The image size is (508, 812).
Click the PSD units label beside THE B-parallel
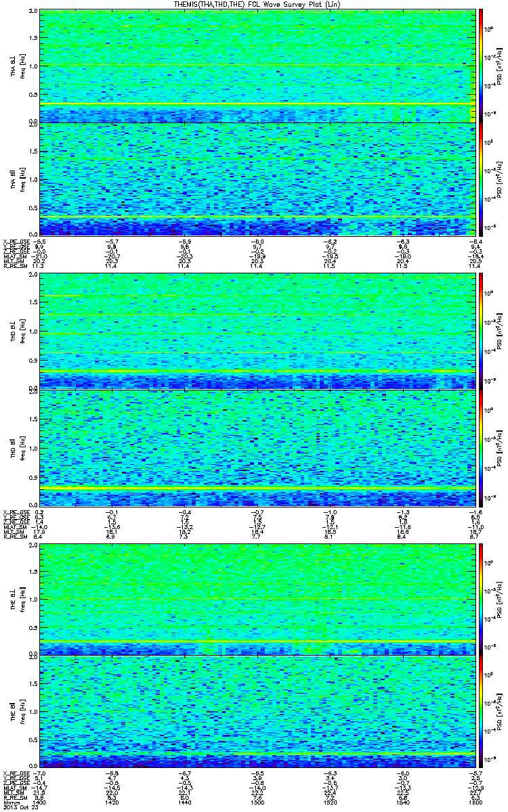(x=499, y=711)
